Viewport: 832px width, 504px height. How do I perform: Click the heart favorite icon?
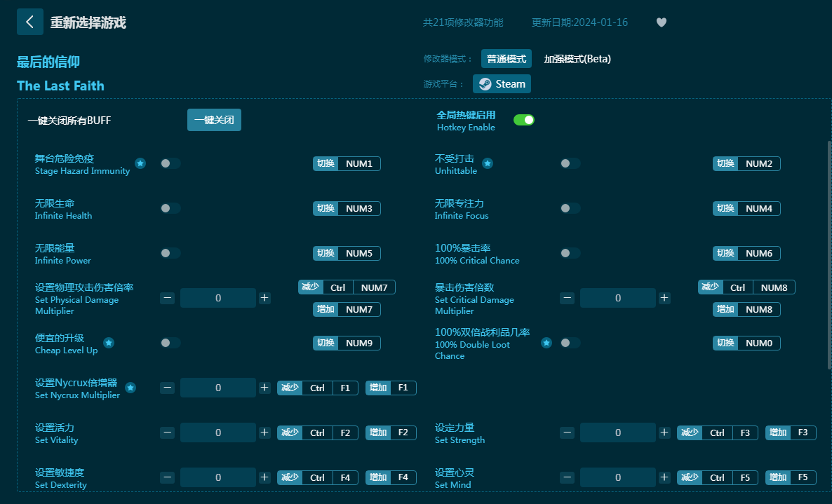(x=661, y=22)
